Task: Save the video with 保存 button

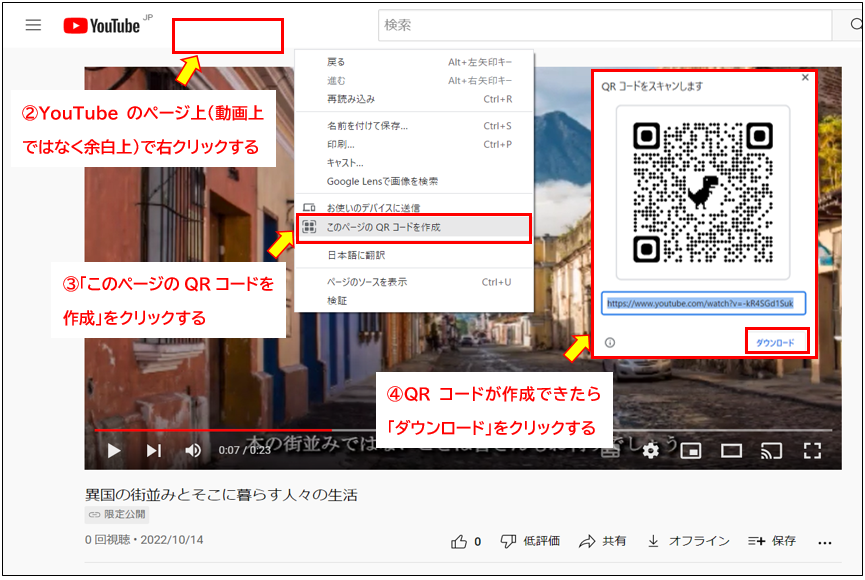Action: [x=772, y=541]
